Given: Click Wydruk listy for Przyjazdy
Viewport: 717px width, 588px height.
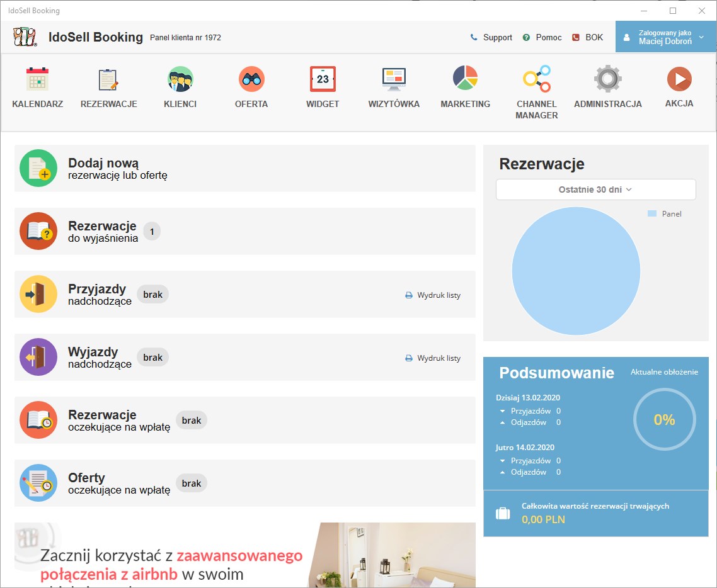Looking at the screenshot, I should (439, 295).
